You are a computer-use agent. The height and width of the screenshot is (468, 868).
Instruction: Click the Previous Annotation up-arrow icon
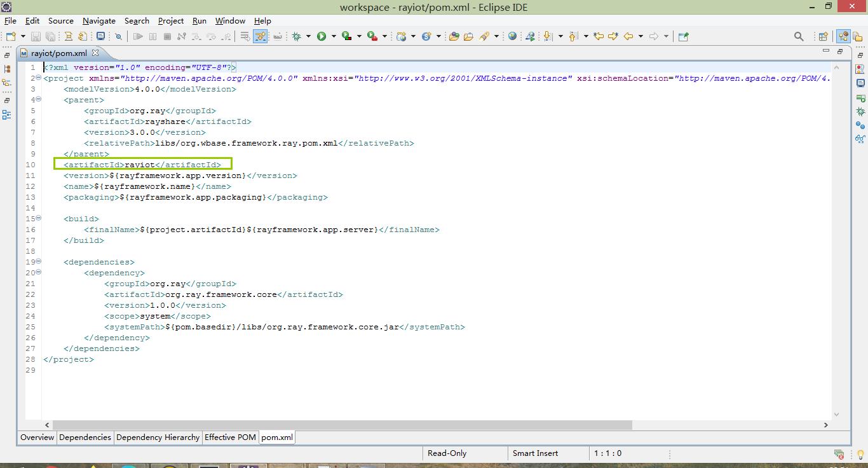573,36
